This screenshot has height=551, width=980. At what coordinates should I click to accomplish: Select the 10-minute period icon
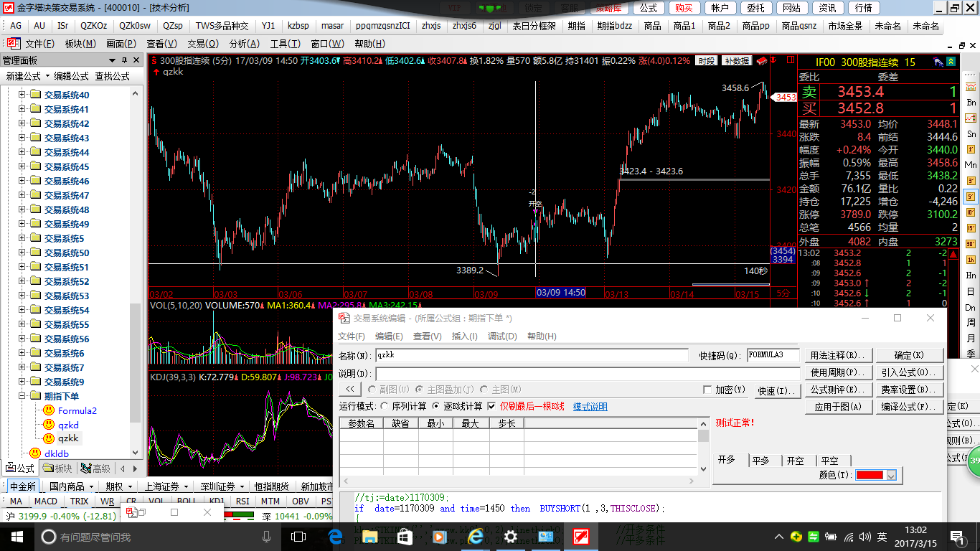pyautogui.click(x=971, y=212)
